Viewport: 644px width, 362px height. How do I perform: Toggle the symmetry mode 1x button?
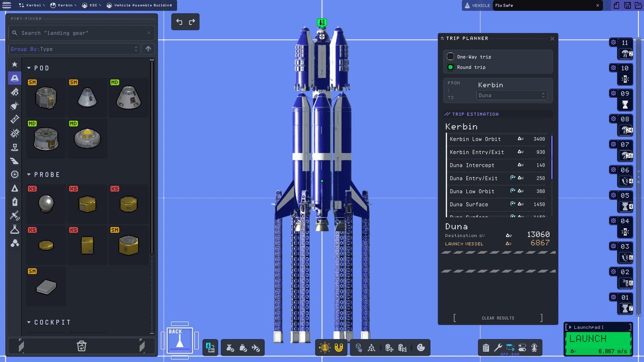325,347
